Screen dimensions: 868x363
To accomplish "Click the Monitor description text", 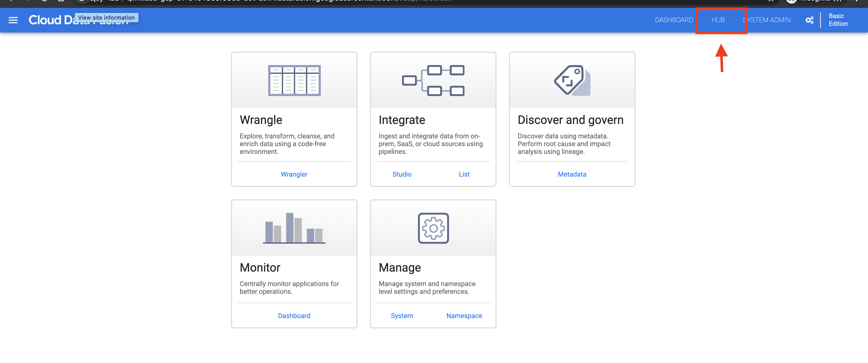I will [x=289, y=288].
